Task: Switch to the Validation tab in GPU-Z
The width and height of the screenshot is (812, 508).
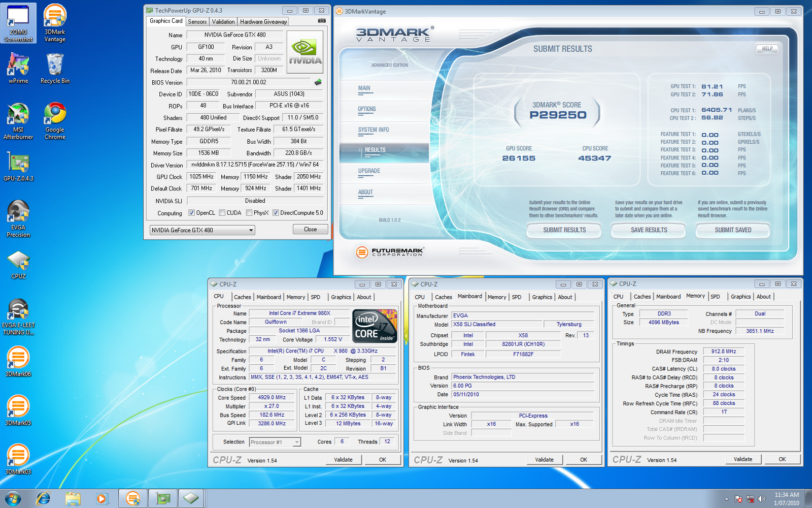Action: click(x=223, y=22)
